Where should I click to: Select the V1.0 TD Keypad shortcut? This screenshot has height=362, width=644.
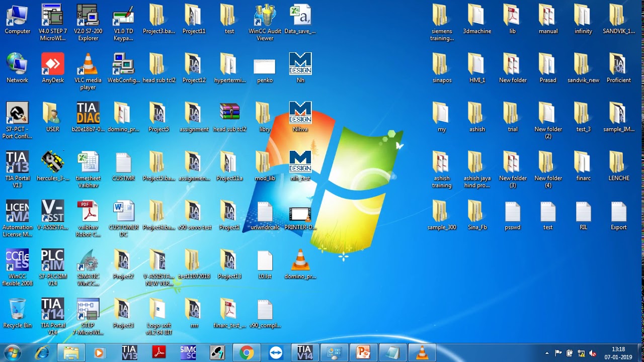pyautogui.click(x=123, y=23)
